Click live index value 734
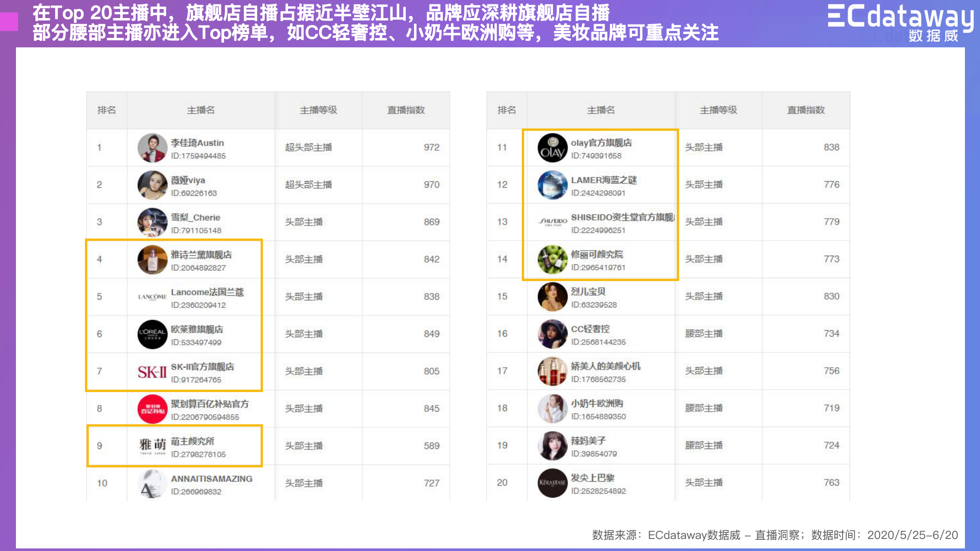 click(831, 334)
